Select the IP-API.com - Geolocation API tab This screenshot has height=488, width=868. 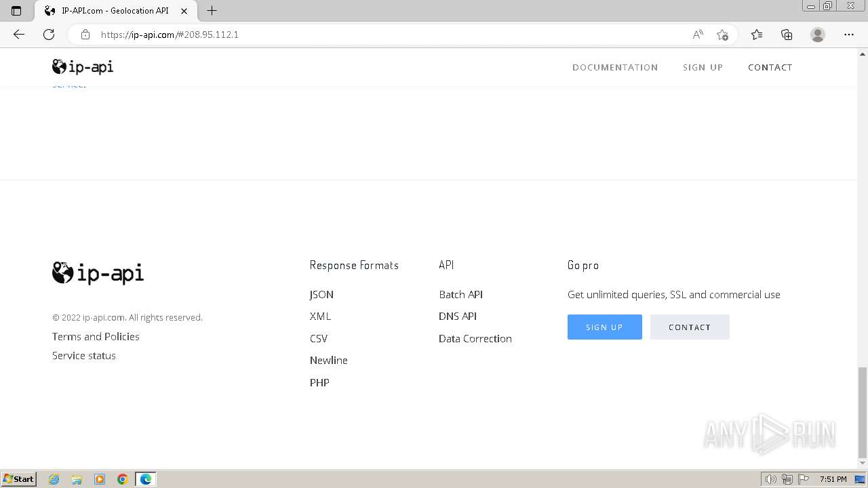[x=115, y=11]
